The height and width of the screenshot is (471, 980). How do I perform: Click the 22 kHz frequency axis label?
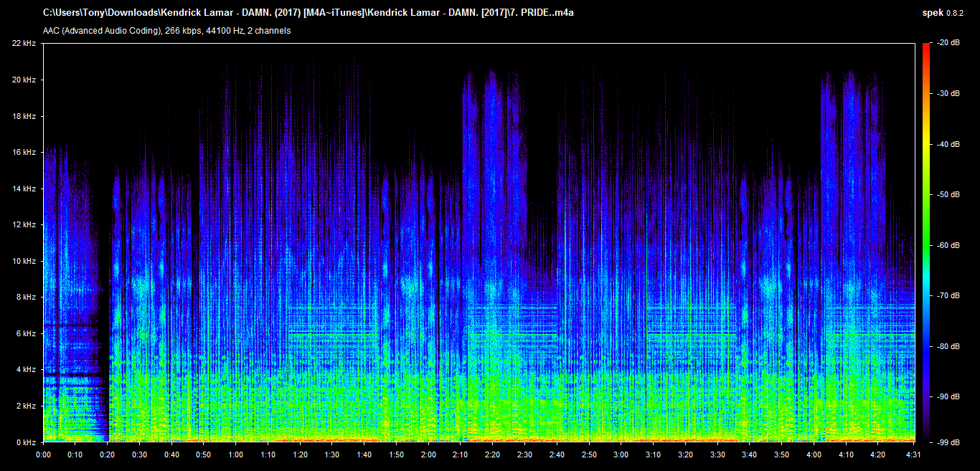point(23,42)
